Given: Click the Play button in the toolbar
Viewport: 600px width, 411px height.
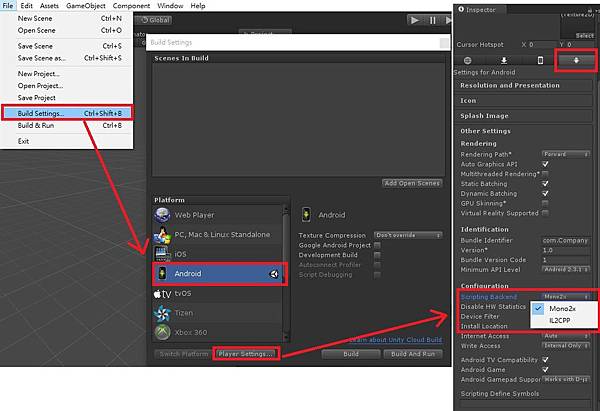Looking at the screenshot, I should (415, 20).
